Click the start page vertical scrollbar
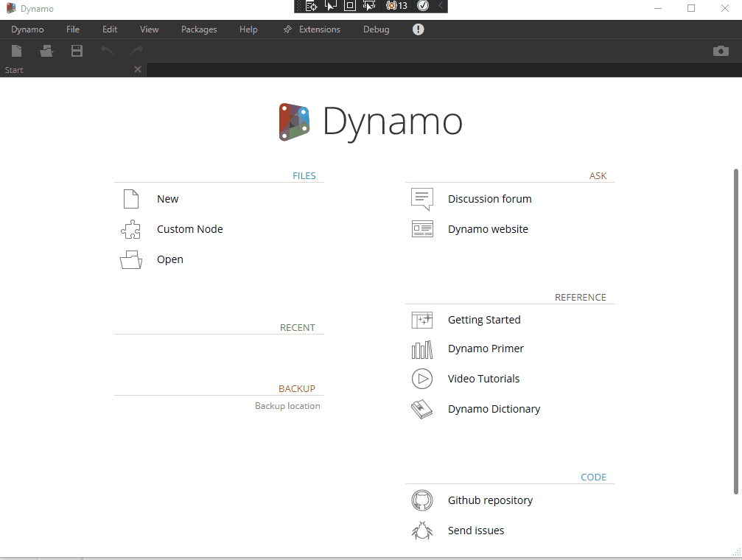This screenshot has width=742, height=560. pos(736,332)
